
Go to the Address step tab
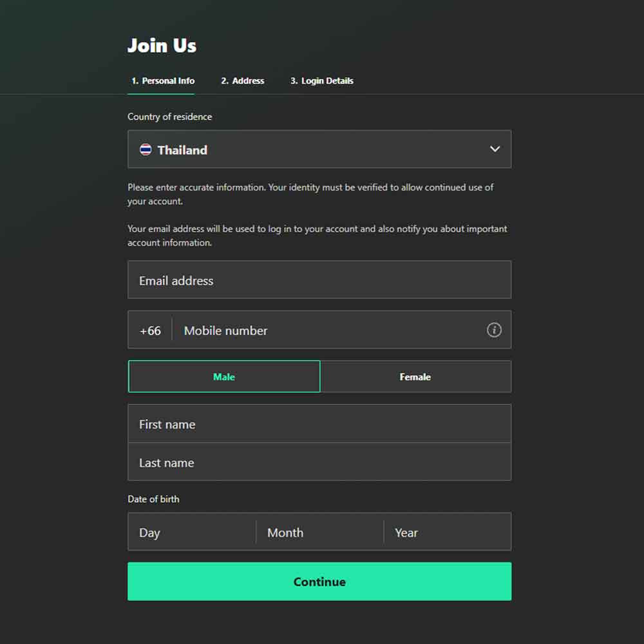point(243,81)
